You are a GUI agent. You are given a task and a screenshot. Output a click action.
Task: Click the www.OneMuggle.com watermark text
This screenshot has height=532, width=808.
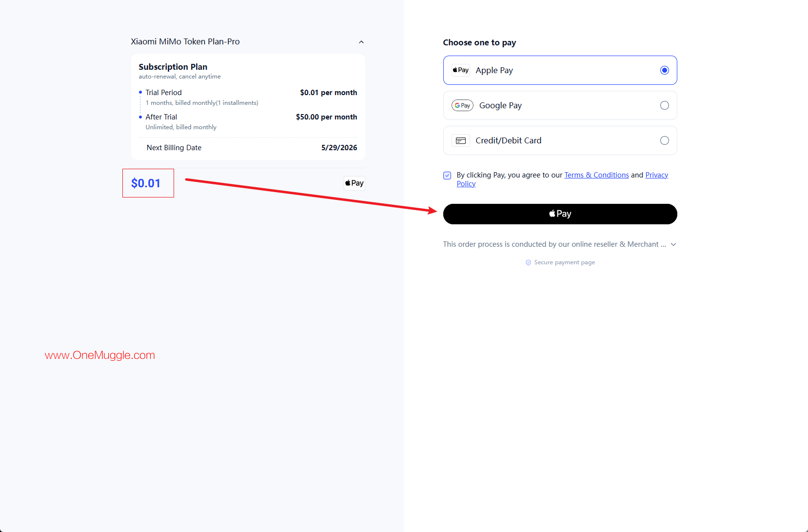coord(100,355)
